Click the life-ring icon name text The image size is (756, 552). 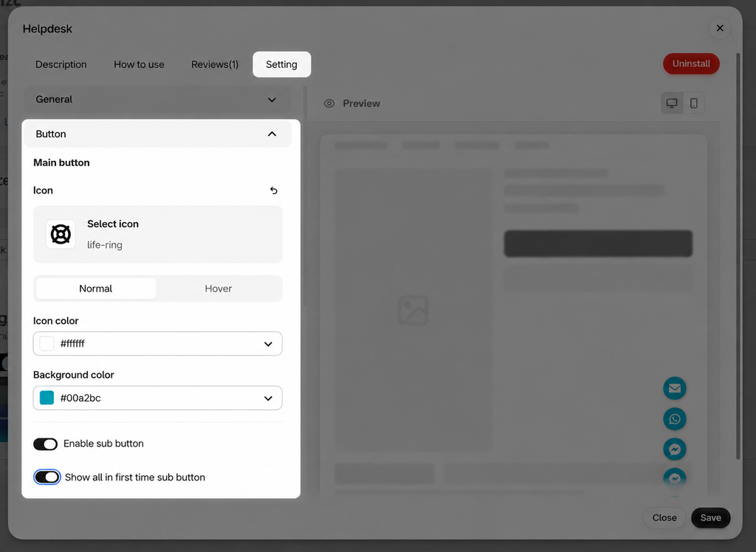coord(105,245)
